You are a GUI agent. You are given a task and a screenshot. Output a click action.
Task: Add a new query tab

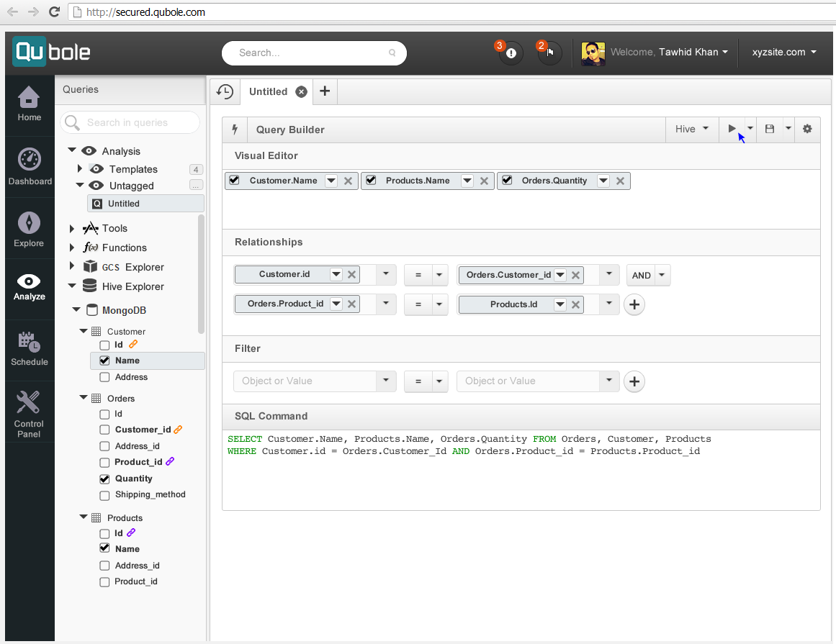tap(325, 91)
